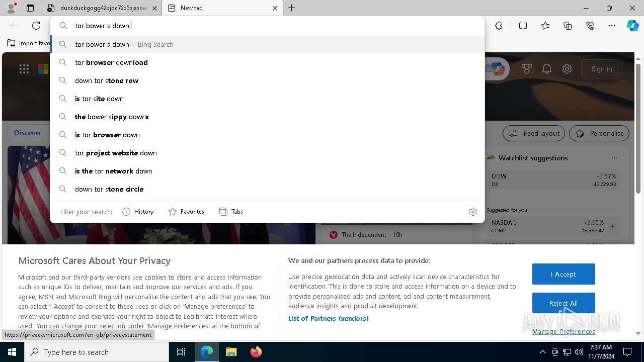Choose 'down tor stone row' suggestion

[x=267, y=80]
